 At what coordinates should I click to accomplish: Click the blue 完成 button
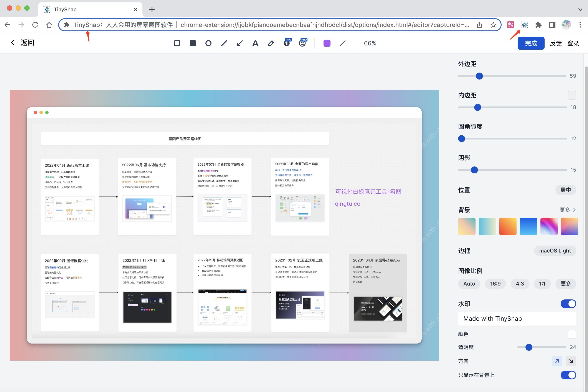tap(531, 43)
